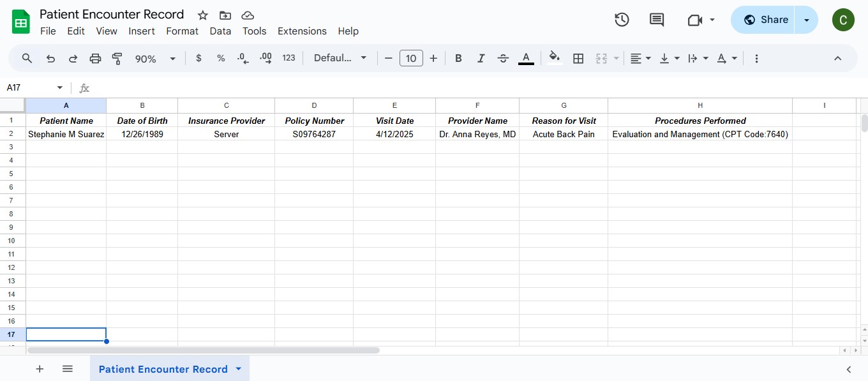Toggle italic formatting
The image size is (868, 381).
point(481,58)
